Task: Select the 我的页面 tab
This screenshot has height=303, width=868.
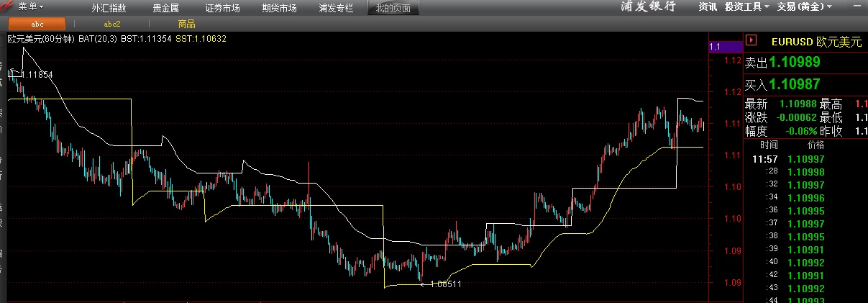Action: tap(393, 9)
